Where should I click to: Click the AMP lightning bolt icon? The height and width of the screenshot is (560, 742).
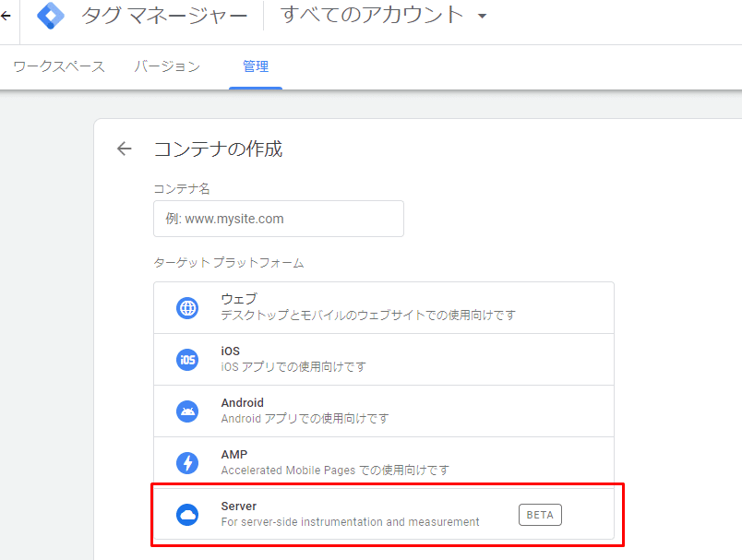pos(187,462)
